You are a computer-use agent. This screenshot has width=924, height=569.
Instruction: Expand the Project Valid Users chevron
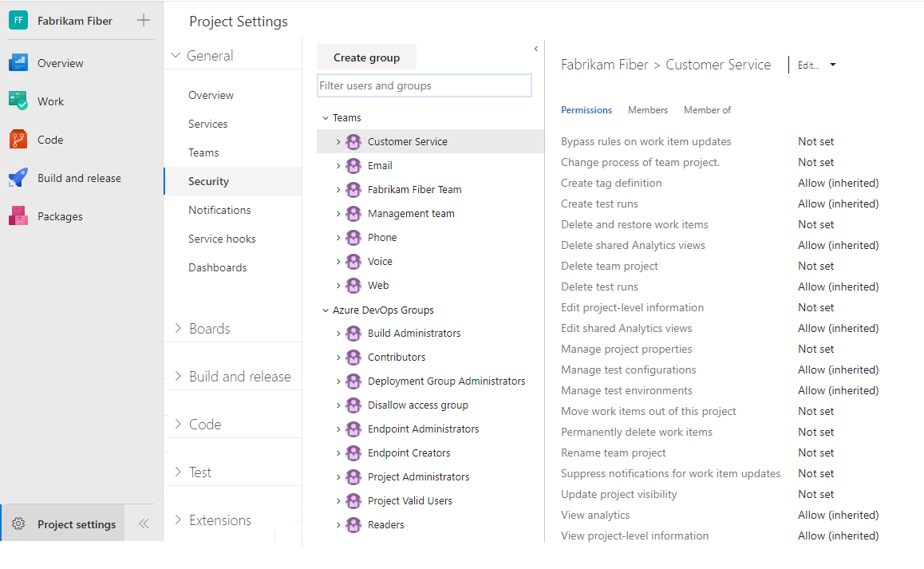pyautogui.click(x=338, y=501)
